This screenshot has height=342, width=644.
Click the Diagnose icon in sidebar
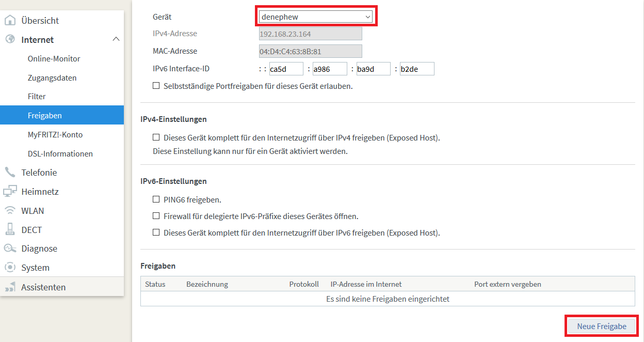(10, 248)
